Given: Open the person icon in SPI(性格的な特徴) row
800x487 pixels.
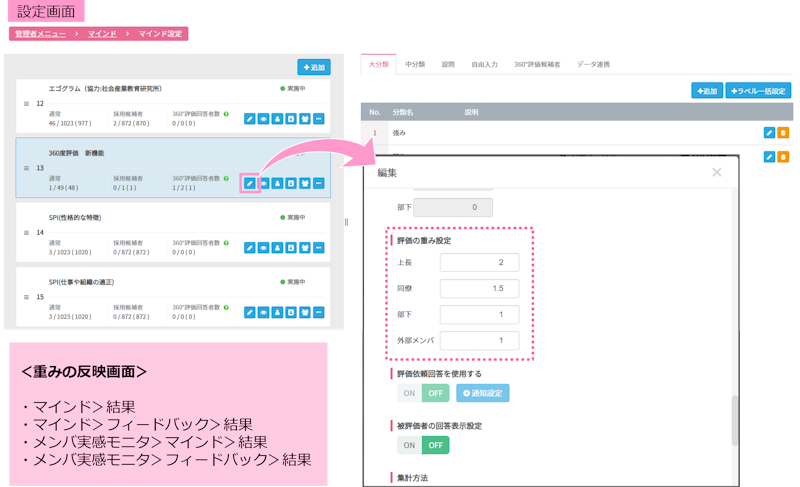Looking at the screenshot, I should click(277, 248).
